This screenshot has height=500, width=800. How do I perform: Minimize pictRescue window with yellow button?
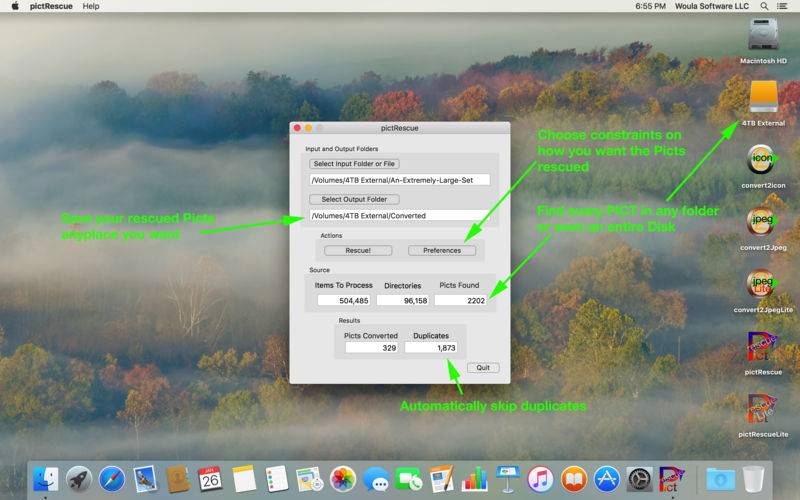pos(309,128)
